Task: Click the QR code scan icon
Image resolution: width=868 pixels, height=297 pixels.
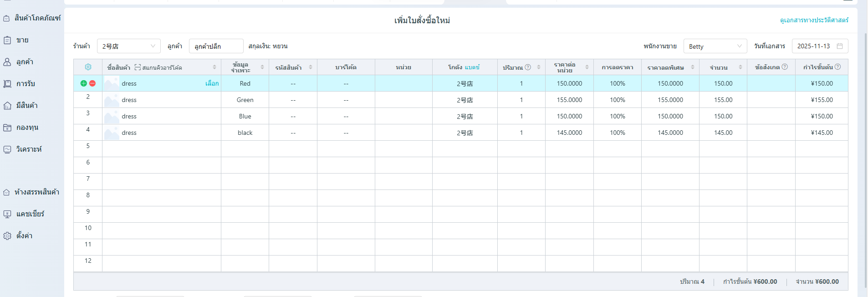Action: coord(138,67)
